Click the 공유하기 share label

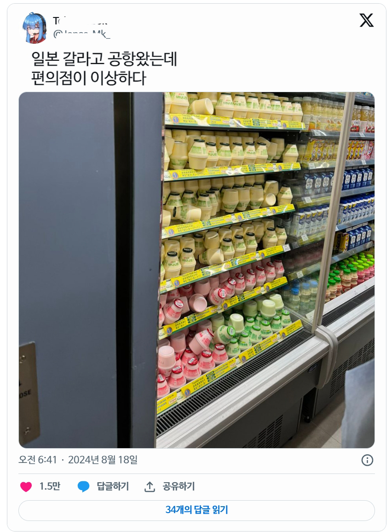pyautogui.click(x=179, y=486)
